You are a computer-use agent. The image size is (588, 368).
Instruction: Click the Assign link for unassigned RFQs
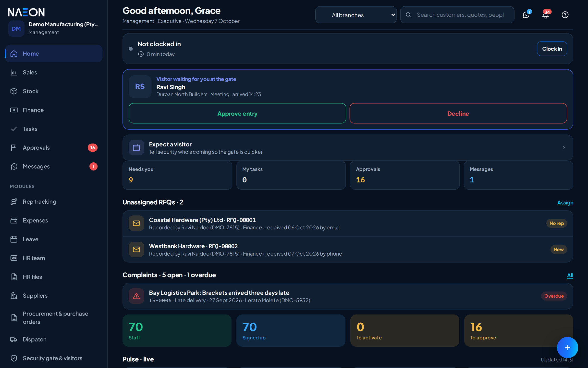click(x=565, y=203)
